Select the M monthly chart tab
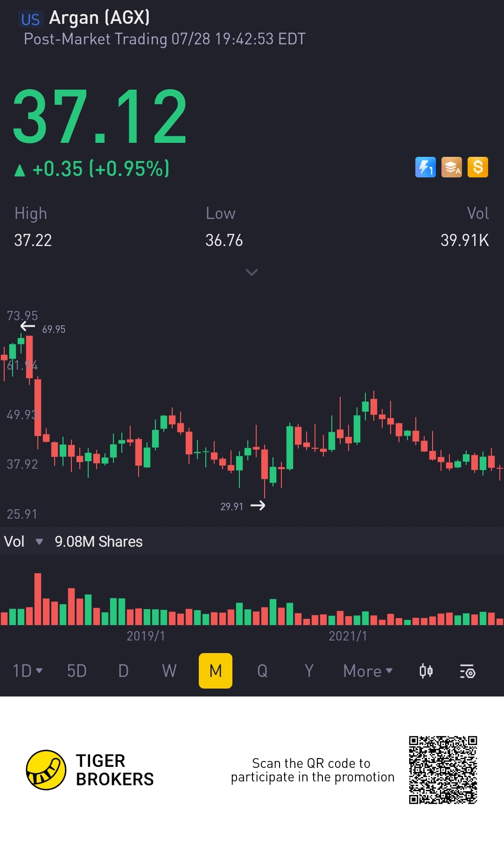Image resolution: width=504 pixels, height=844 pixels. tap(216, 671)
